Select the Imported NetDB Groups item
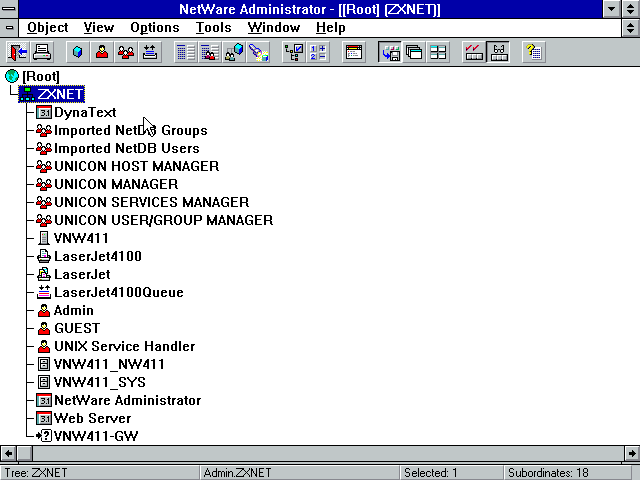The width and height of the screenshot is (640, 480). coord(122,130)
